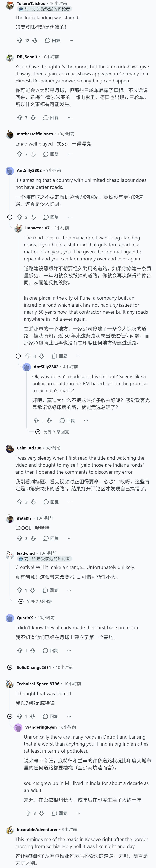Viewport: 156px width, 868px height.
Task: Downvote DR_Benoit's auto rickshaw comment
Action: [x=33, y=118]
